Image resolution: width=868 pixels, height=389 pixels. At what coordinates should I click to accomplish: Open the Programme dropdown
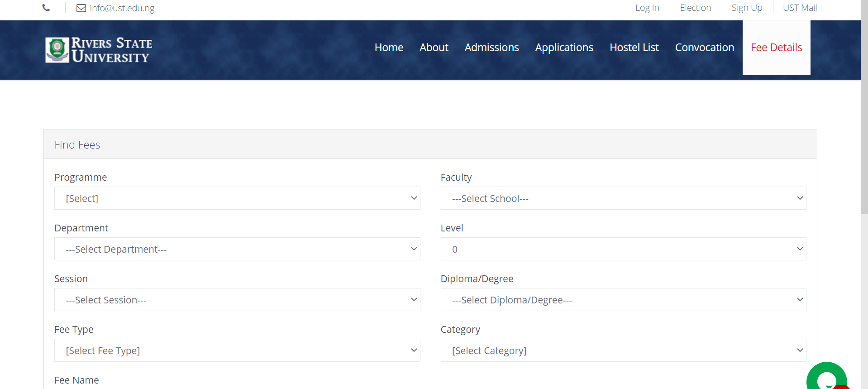[237, 198]
